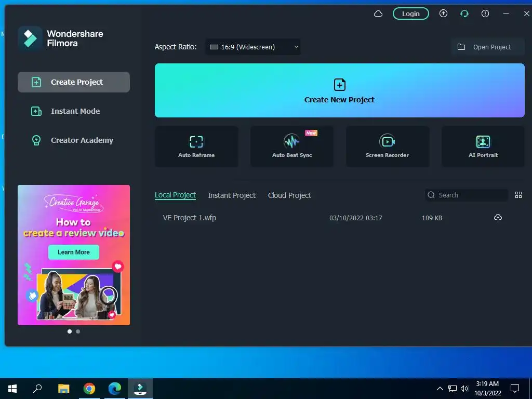Screen dimensions: 532x399
Task: Open the taskbar clock showing 3:19 AM
Action: point(487,389)
